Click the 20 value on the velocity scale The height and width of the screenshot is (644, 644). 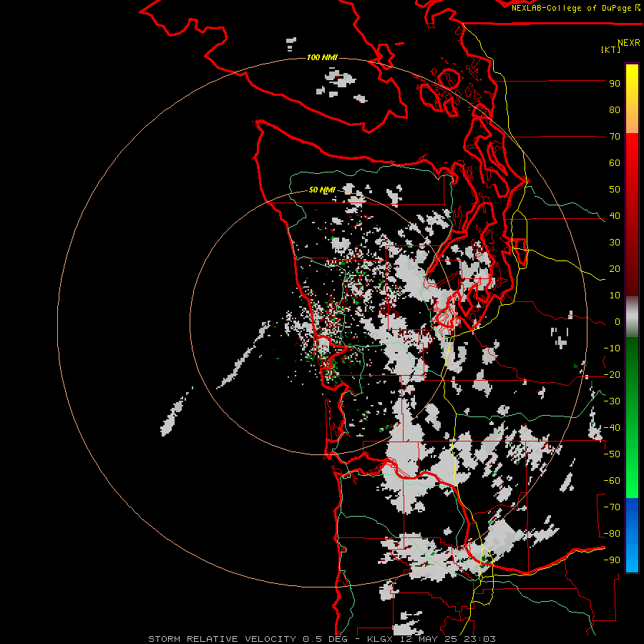pyautogui.click(x=615, y=269)
